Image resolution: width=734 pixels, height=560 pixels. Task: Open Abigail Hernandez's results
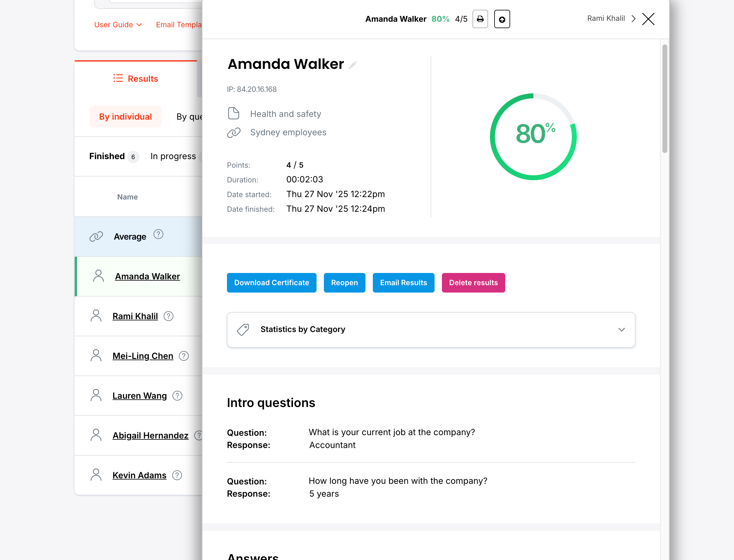tap(150, 435)
